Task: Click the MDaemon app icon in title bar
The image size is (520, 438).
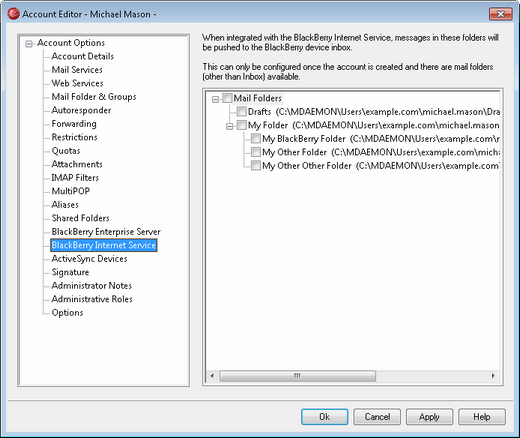Action: [x=13, y=14]
